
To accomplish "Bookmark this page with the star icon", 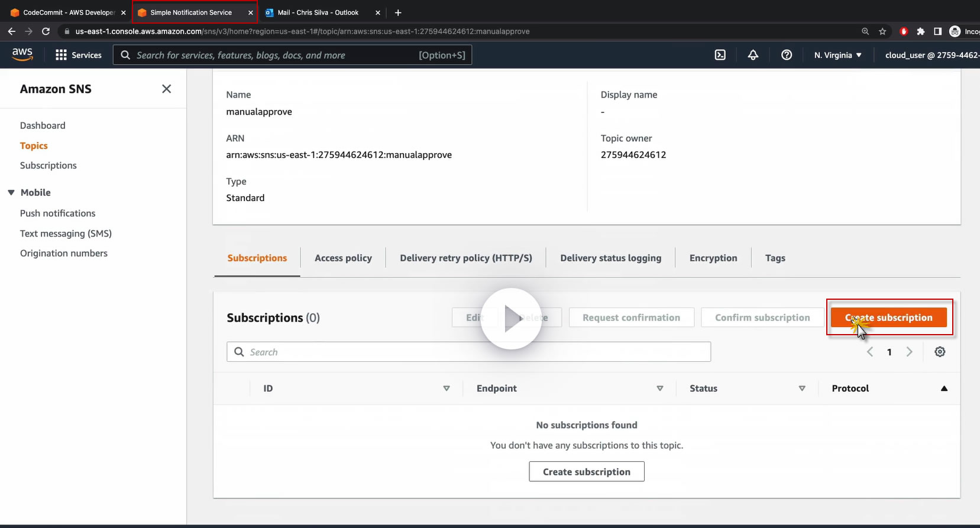I will [882, 31].
